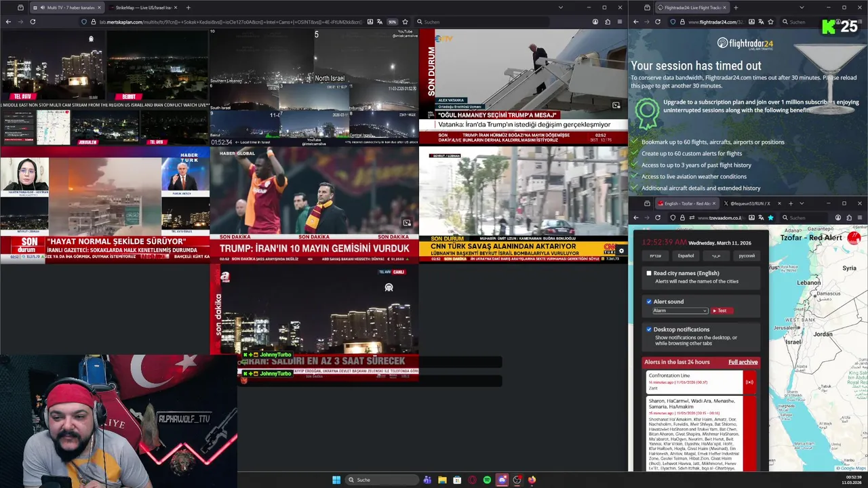The height and width of the screenshot is (488, 868).
Task: Go back in the Multi TV browser
Action: (x=8, y=22)
